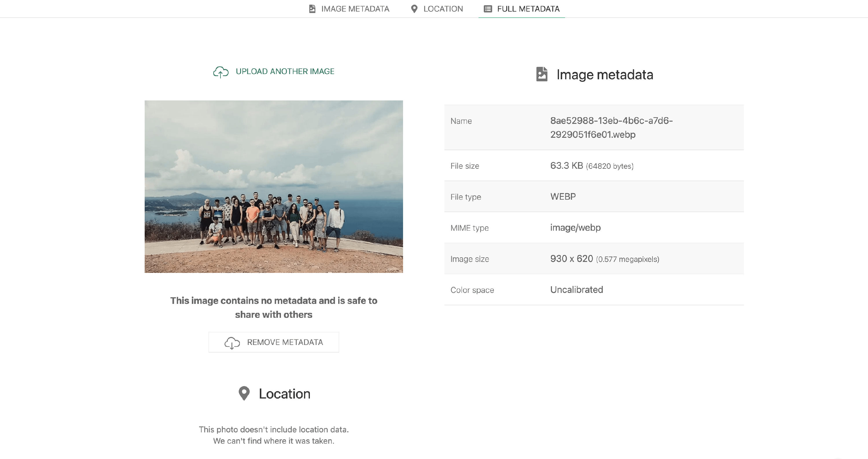Click the large image icon beside Image metadata heading
Viewport: 868px width, 459px height.
pyautogui.click(x=542, y=74)
